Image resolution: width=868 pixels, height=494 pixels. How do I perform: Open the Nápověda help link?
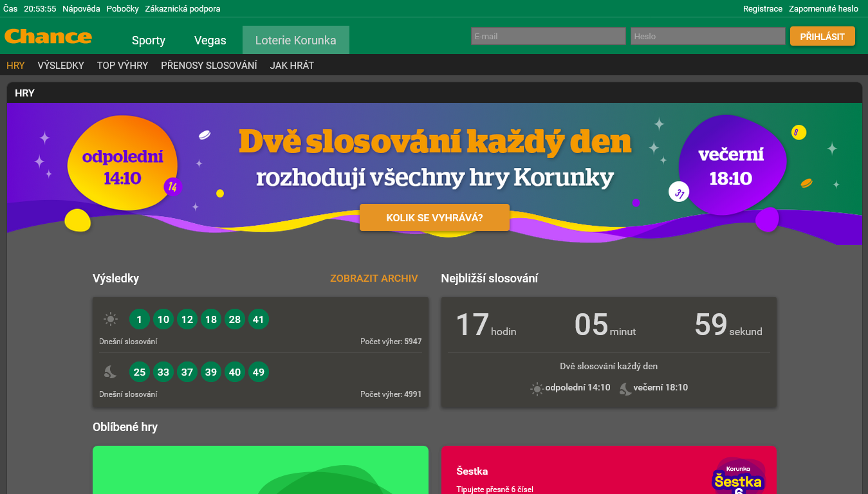[x=81, y=9]
